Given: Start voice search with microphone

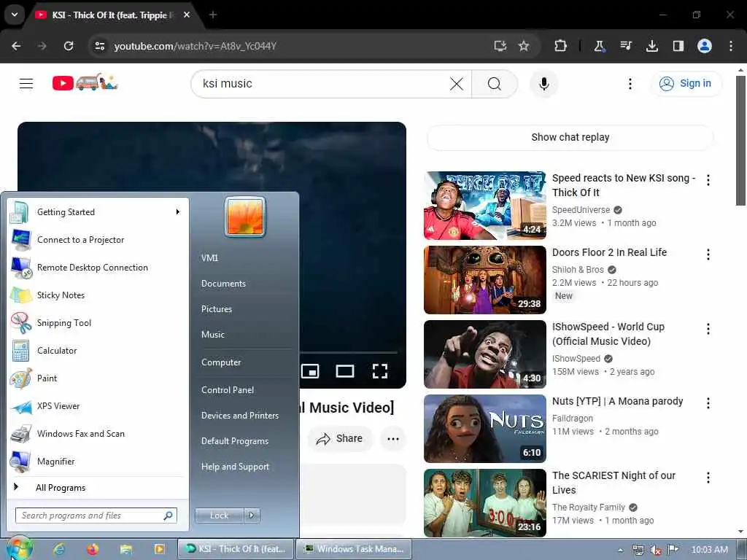Looking at the screenshot, I should pyautogui.click(x=543, y=84).
